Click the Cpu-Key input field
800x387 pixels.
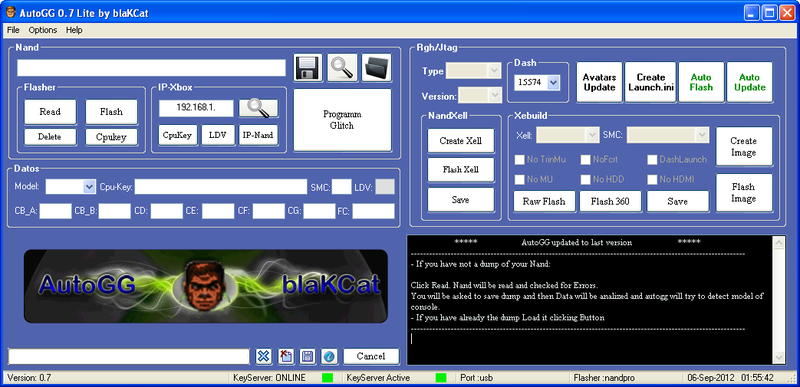(x=221, y=187)
